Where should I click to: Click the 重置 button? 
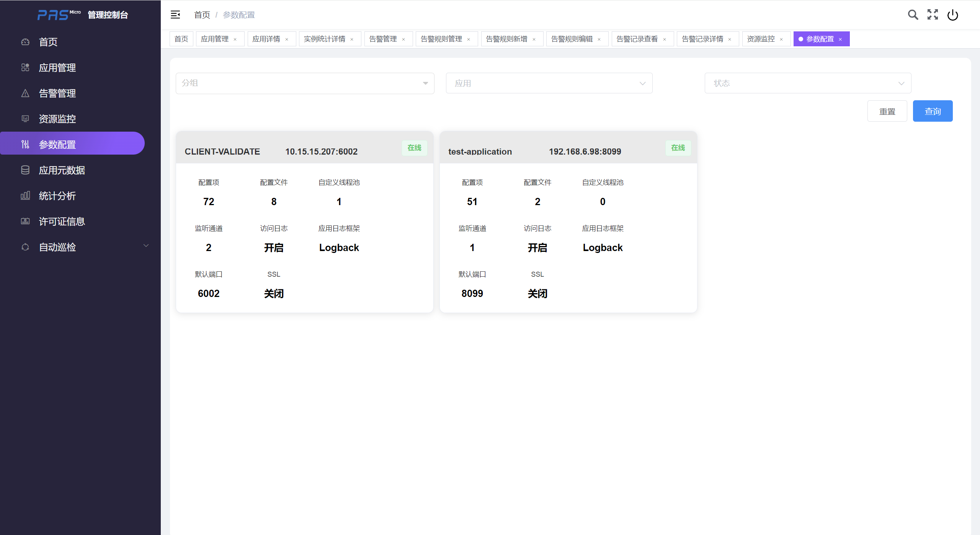tap(887, 111)
